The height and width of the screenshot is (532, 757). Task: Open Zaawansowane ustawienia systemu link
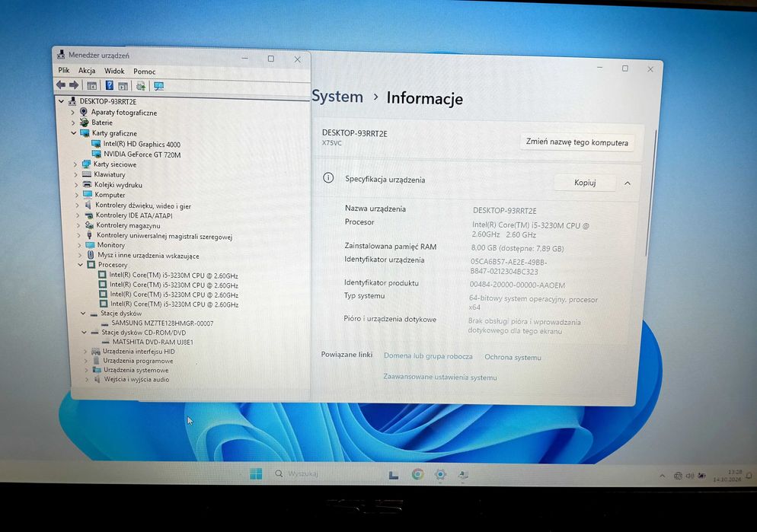pos(440,377)
